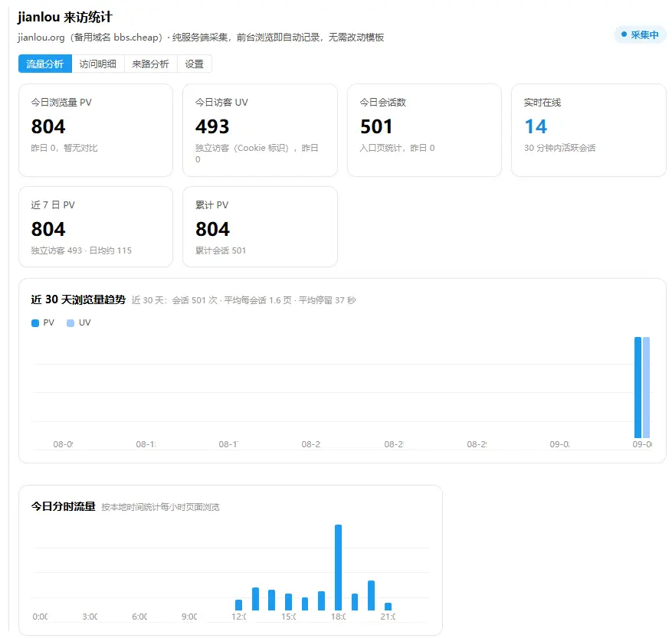Click the 平均停留 37 秒 summary text
Viewport: 672px width, 638px height.
tap(327, 300)
